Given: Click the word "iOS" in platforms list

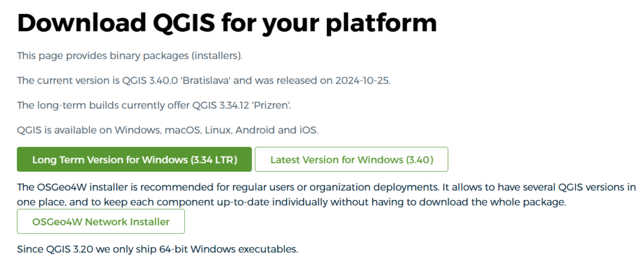Looking at the screenshot, I should pos(309,130).
